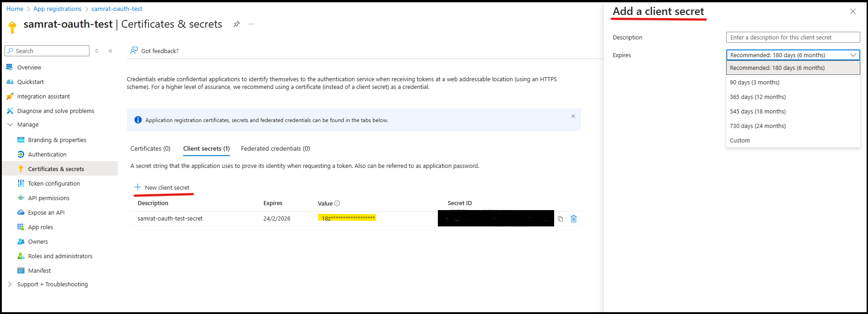Open Certificates & secrets in sidebar
The height and width of the screenshot is (314, 868).
pos(60,169)
